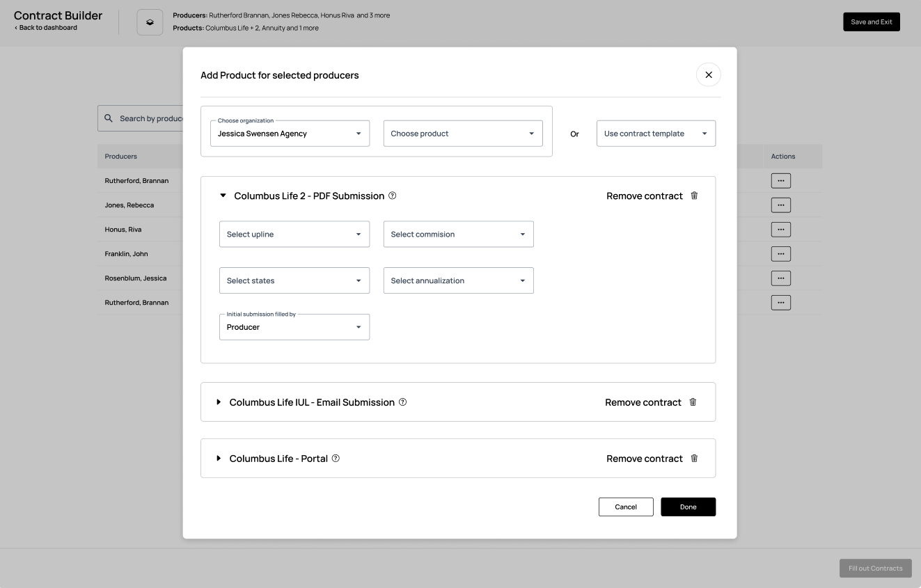Close the Add Product dialog with X
Screen dimensions: 921x588
click(708, 74)
